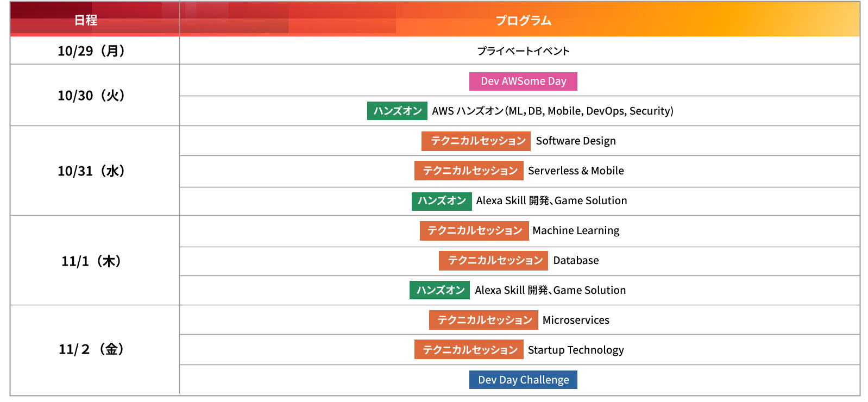Select the 10/31（水） date cell
The image size is (868, 402).
(x=95, y=171)
